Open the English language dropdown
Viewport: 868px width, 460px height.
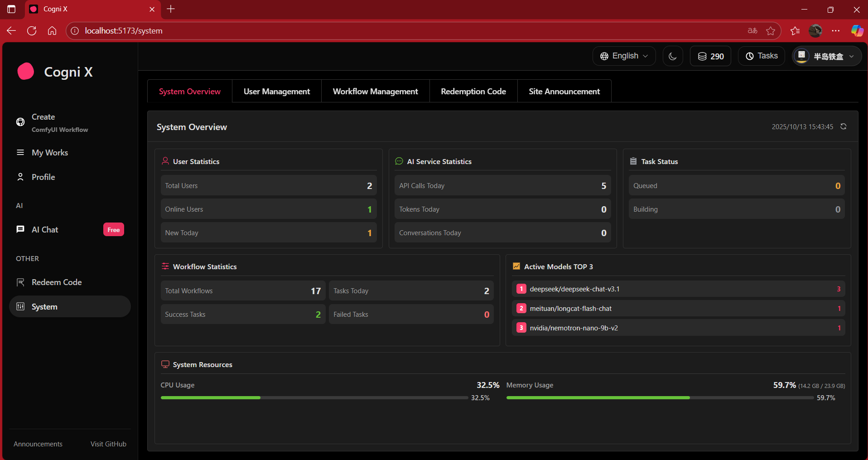click(x=624, y=56)
